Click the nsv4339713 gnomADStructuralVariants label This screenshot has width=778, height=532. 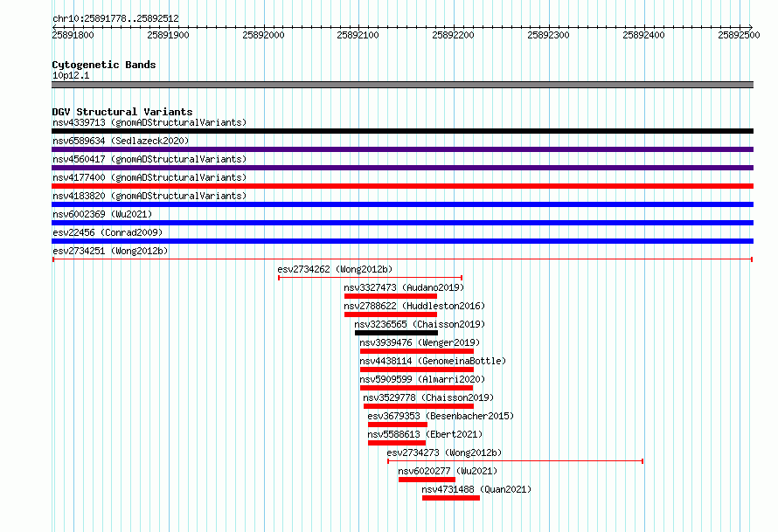point(149,122)
